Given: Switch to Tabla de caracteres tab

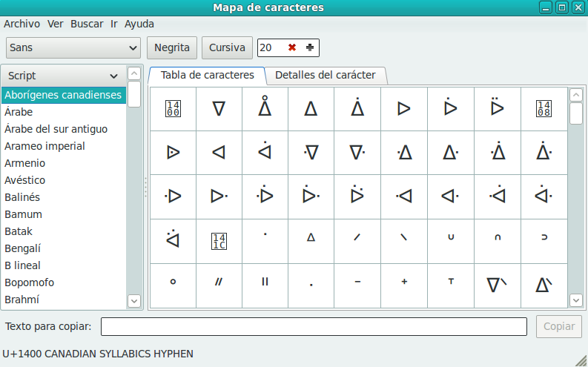Looking at the screenshot, I should pos(208,76).
